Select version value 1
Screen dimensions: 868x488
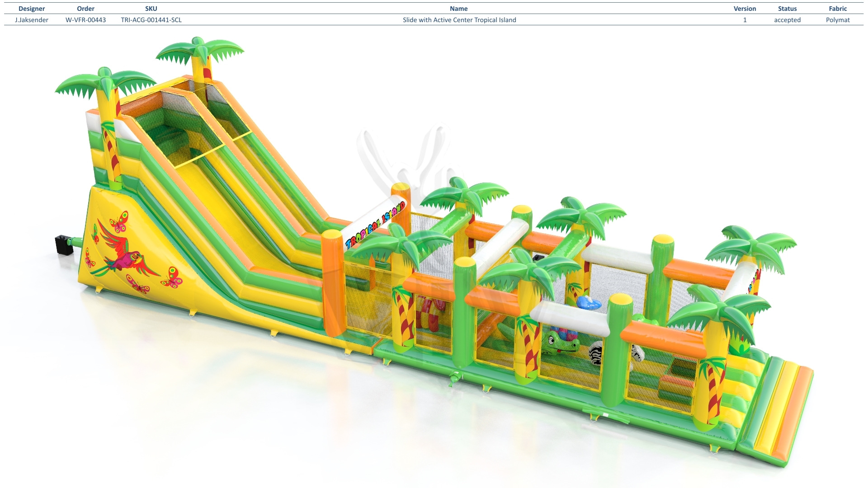click(x=745, y=20)
